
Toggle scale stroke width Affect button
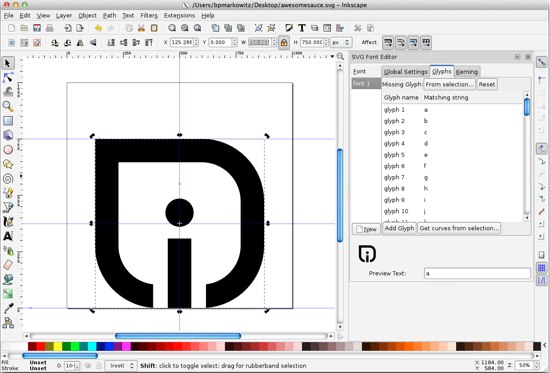pyautogui.click(x=388, y=43)
